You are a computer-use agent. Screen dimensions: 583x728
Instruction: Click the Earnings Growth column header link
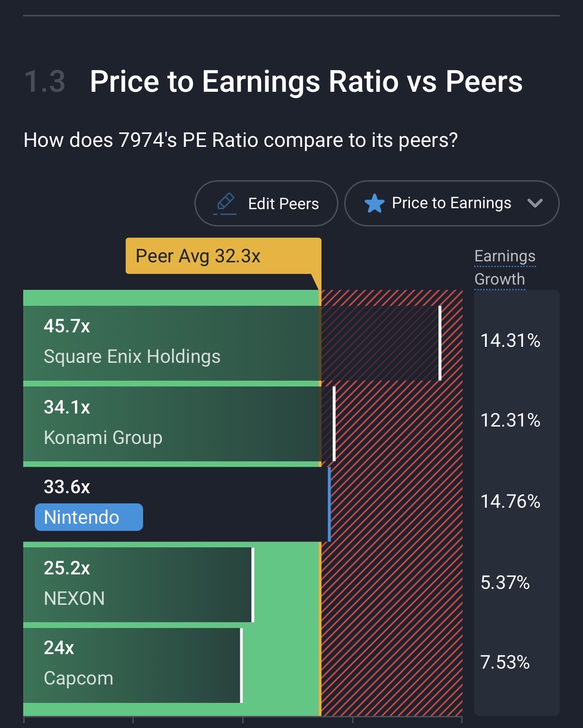[x=505, y=267]
